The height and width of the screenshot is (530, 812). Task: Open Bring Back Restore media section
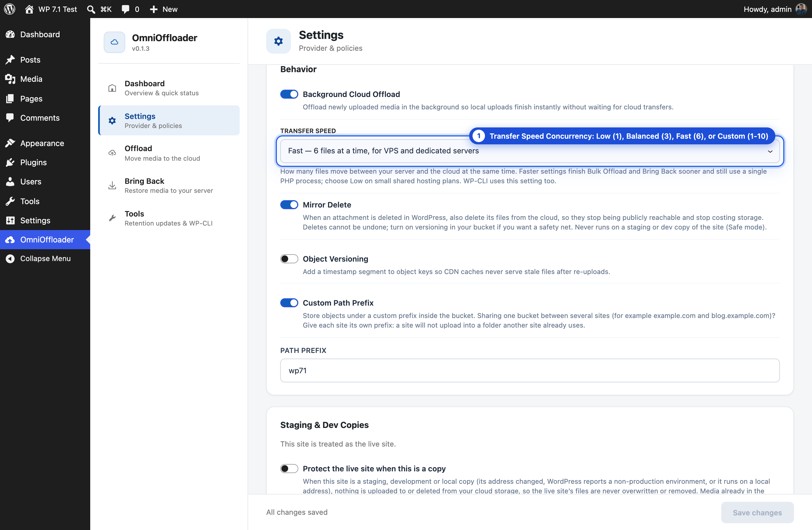pyautogui.click(x=169, y=185)
